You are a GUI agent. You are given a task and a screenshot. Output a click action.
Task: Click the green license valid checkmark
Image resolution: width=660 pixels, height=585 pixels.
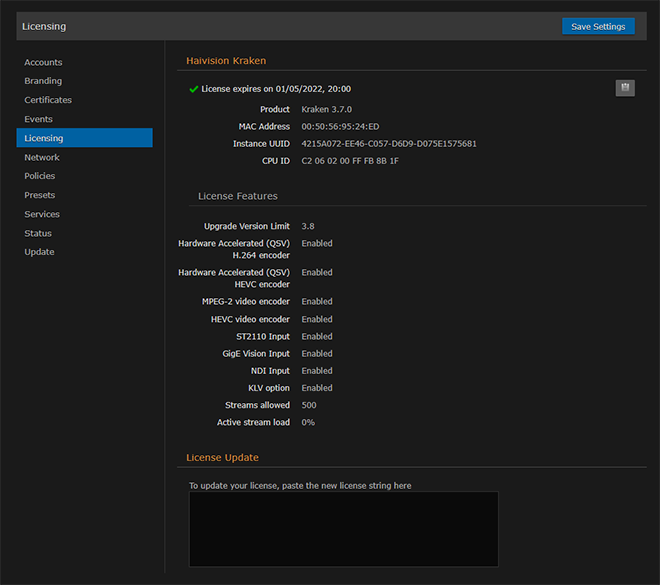(194, 89)
